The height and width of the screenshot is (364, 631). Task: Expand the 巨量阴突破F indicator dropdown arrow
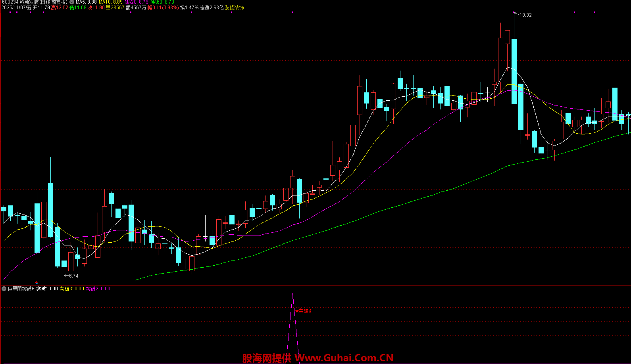pos(4,289)
